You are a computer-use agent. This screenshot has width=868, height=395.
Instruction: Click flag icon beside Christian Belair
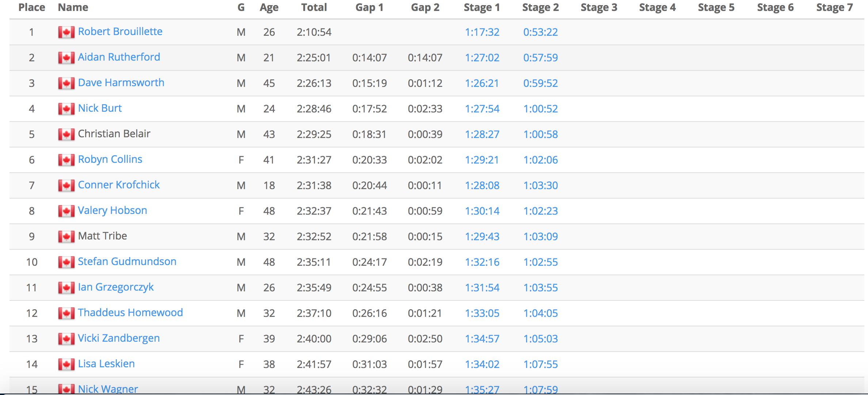pyautogui.click(x=66, y=134)
